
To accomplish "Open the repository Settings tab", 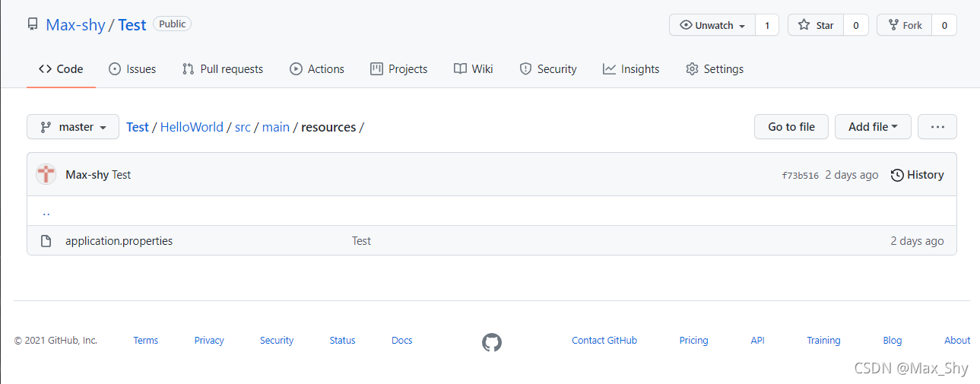I will (x=715, y=69).
